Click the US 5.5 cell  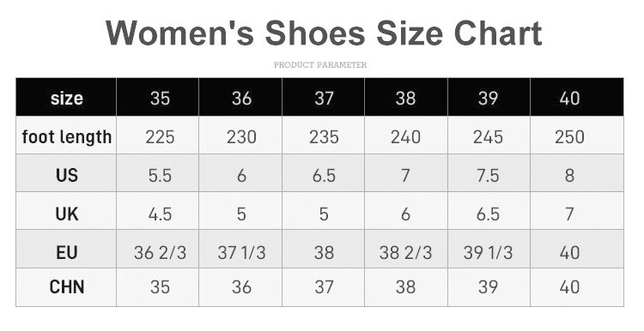pyautogui.click(x=160, y=175)
